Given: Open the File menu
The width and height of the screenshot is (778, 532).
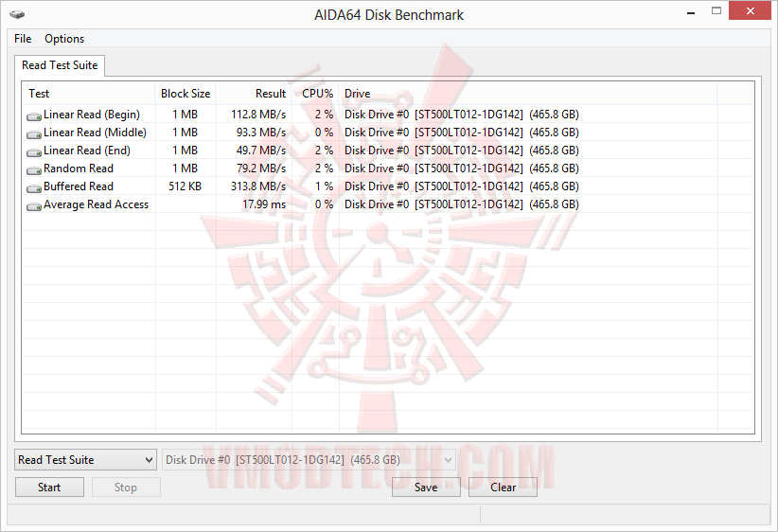Looking at the screenshot, I should pyautogui.click(x=23, y=39).
